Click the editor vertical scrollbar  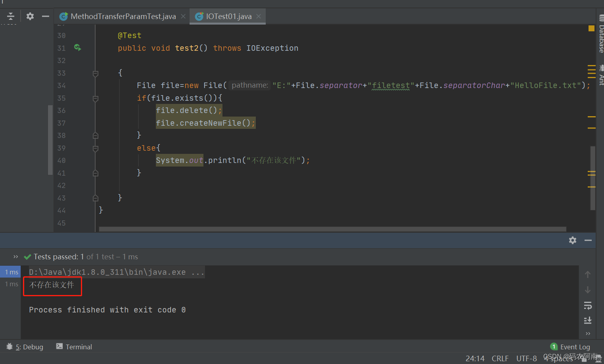[x=592, y=178]
